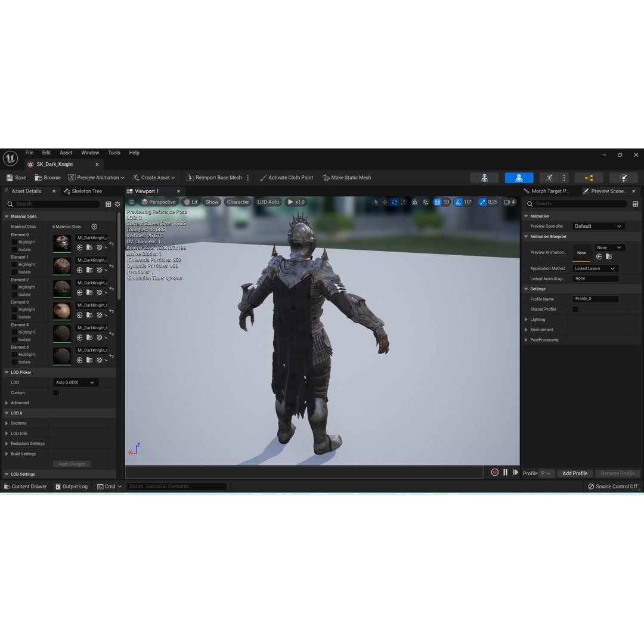Open Preview Scene table view options icon
Screen dimensions: 644x644
[636, 204]
